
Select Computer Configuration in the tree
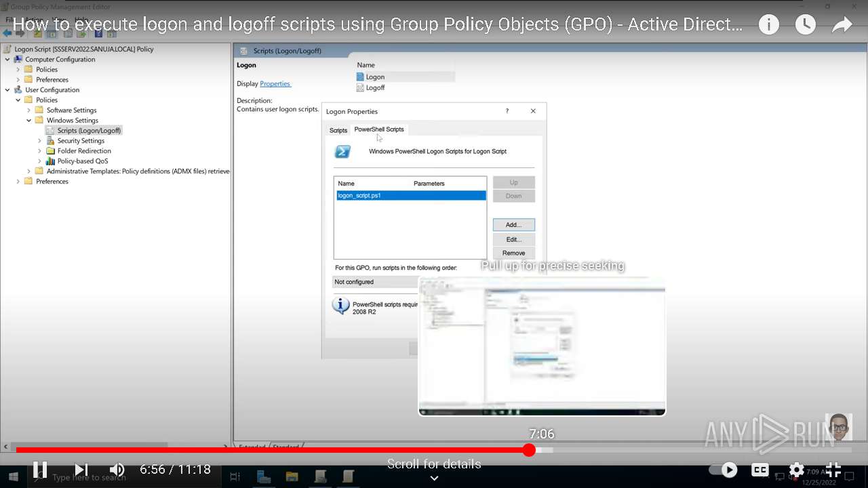60,59
